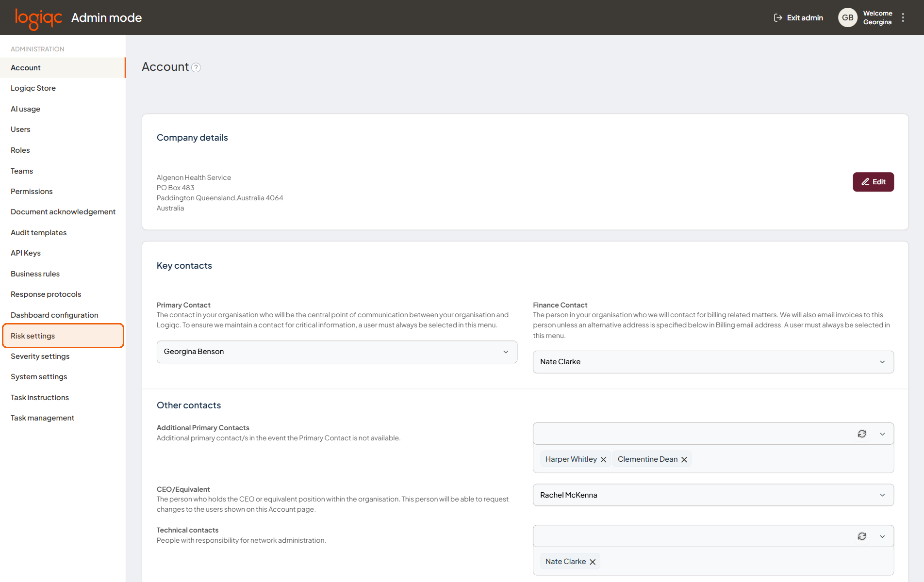Open Business rules
The height and width of the screenshot is (582, 924).
pos(63,274)
